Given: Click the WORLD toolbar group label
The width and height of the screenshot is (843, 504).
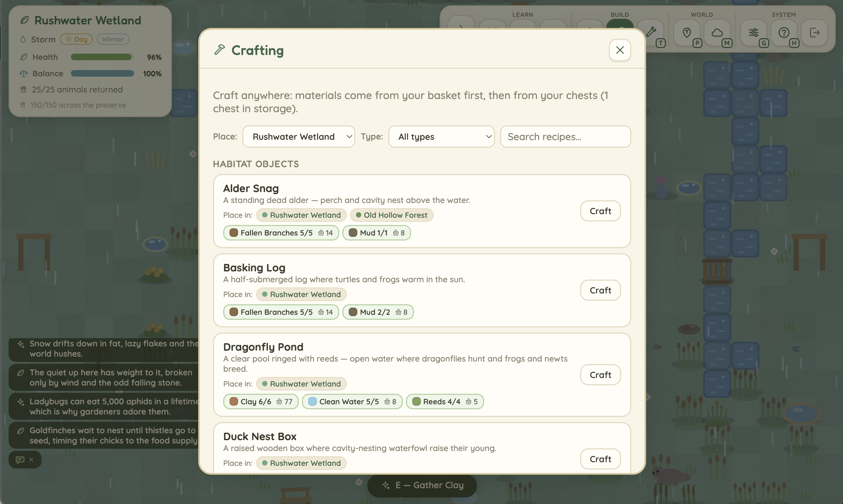Looking at the screenshot, I should pyautogui.click(x=702, y=14).
